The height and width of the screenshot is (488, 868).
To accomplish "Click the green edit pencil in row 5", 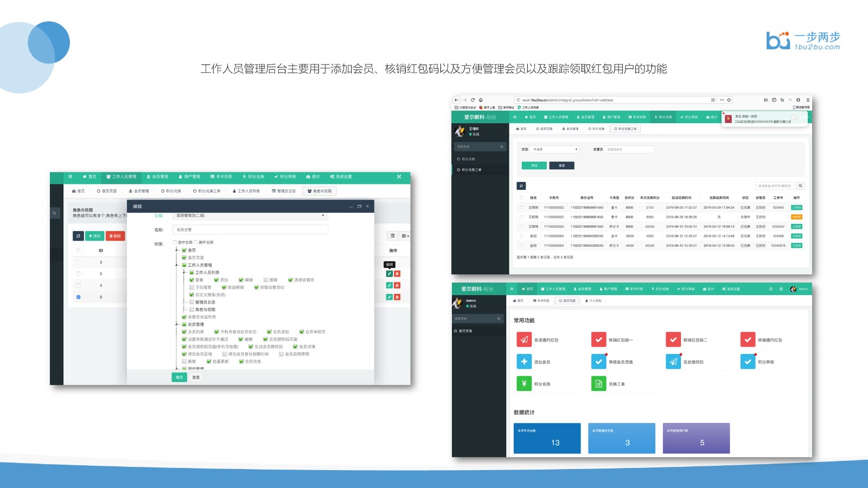I will tap(389, 274).
